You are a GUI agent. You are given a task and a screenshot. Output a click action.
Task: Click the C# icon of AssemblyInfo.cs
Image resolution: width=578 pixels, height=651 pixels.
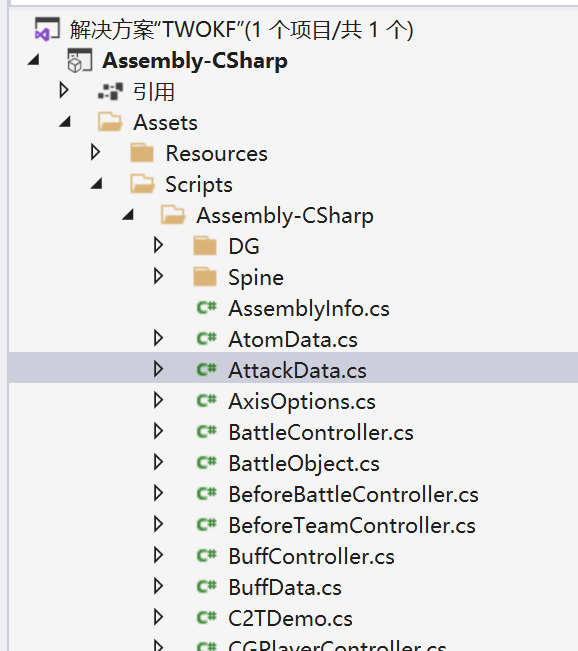point(206,308)
